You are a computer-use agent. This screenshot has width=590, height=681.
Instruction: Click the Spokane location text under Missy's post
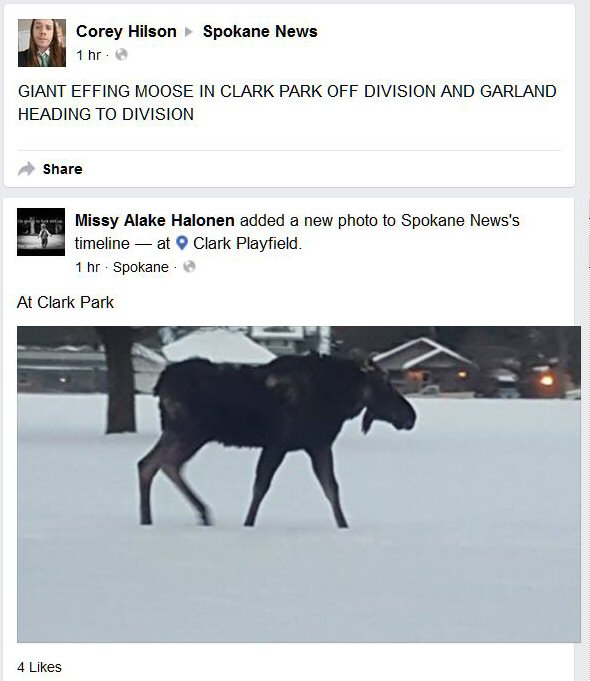pos(141,267)
